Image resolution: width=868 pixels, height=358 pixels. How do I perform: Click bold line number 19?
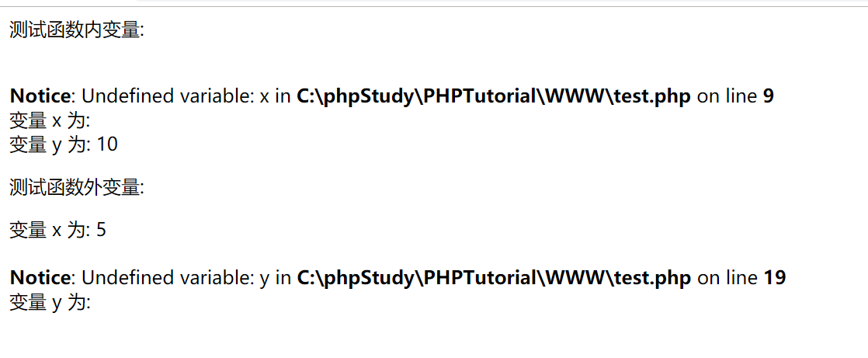coord(775,278)
